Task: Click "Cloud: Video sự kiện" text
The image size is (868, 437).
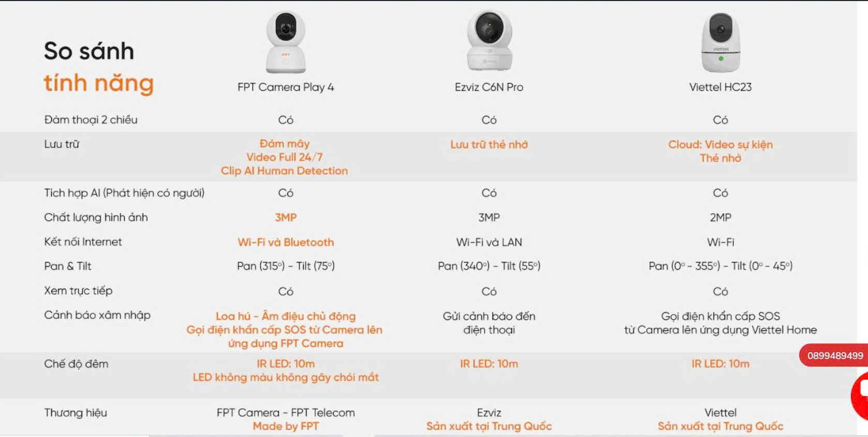Action: click(x=720, y=145)
